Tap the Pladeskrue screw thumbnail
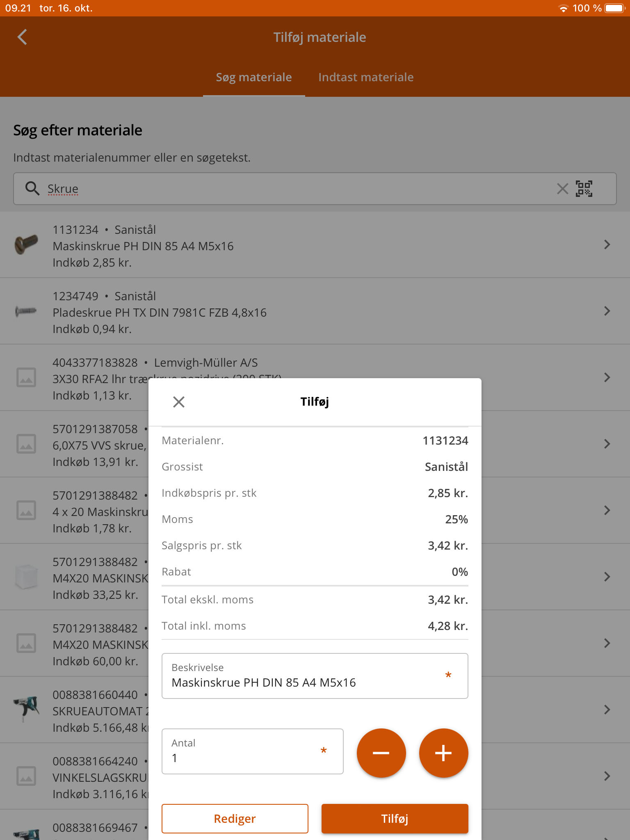This screenshot has width=630, height=840. [x=26, y=311]
